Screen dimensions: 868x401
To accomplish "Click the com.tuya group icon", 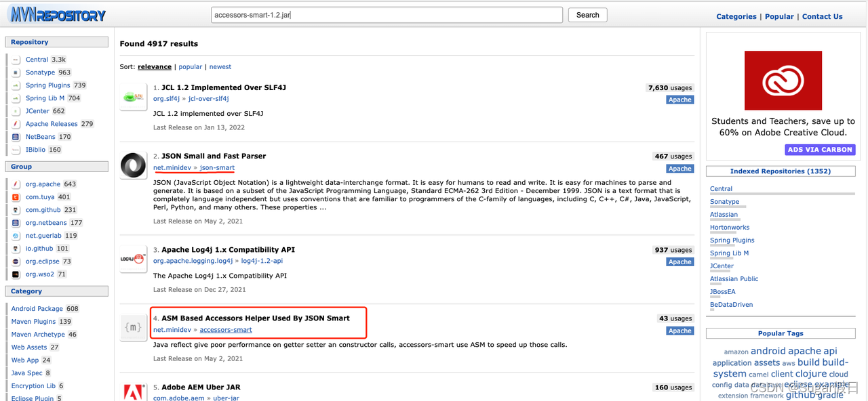I will point(16,197).
